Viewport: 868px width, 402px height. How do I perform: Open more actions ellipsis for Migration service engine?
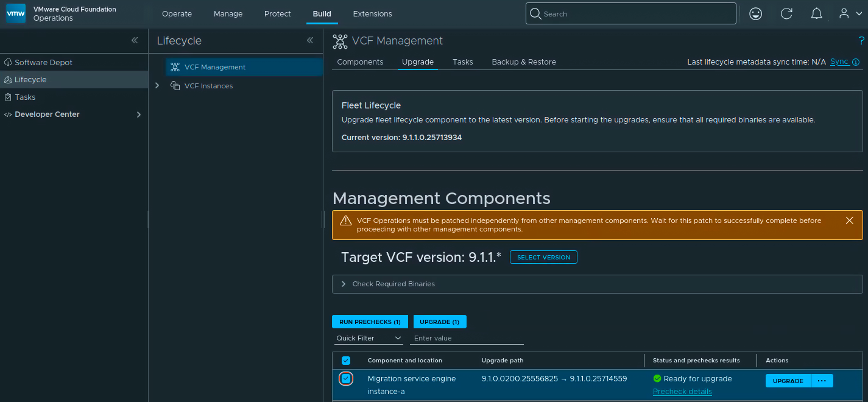coord(822,381)
